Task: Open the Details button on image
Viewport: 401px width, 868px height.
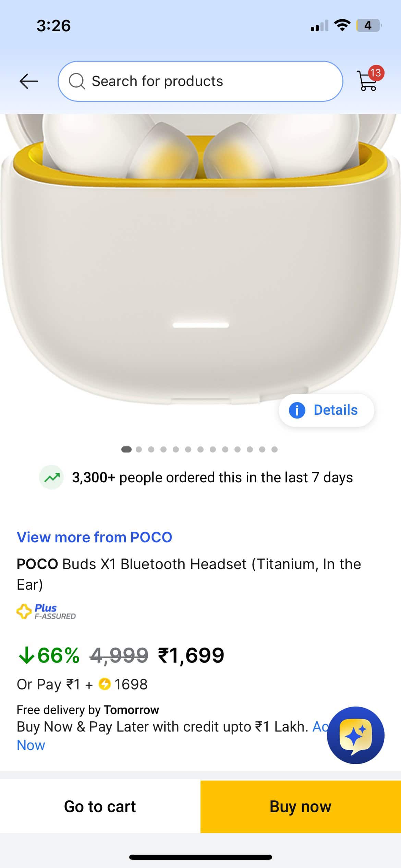Action: coord(326,410)
